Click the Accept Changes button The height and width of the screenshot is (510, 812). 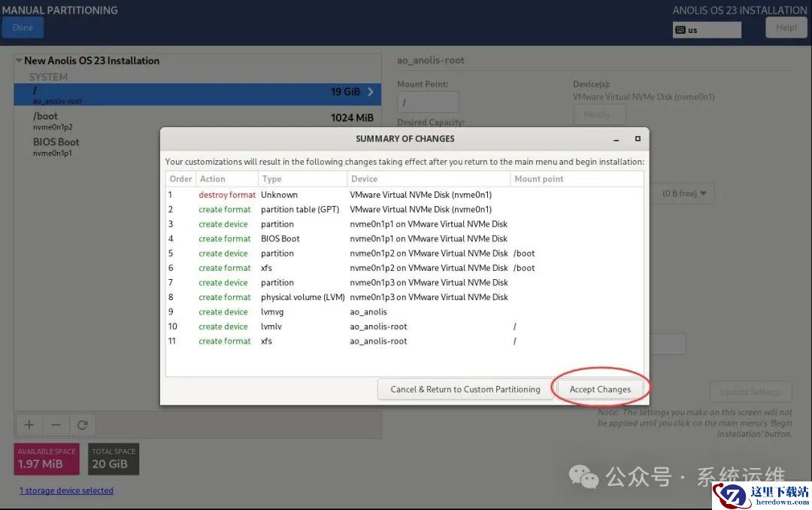click(x=600, y=389)
